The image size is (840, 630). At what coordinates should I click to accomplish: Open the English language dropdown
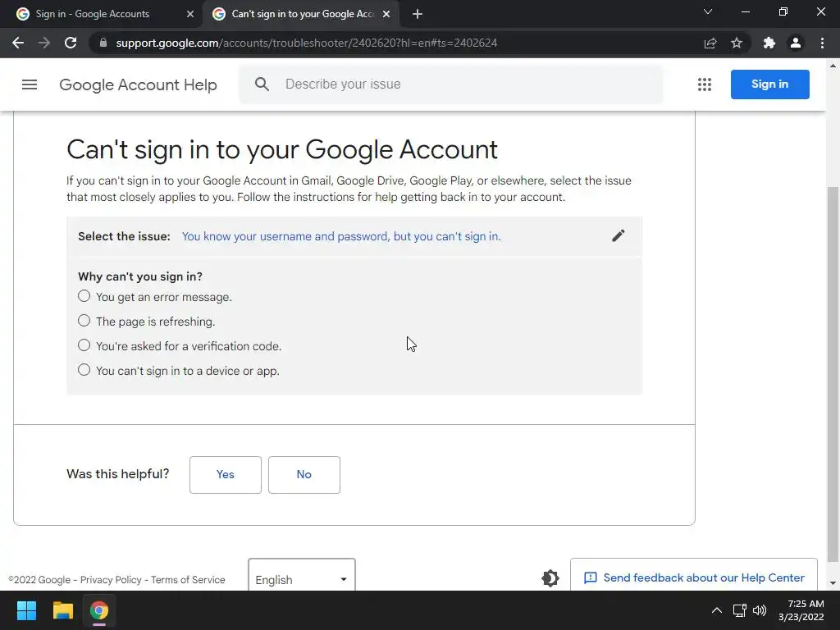point(302,575)
